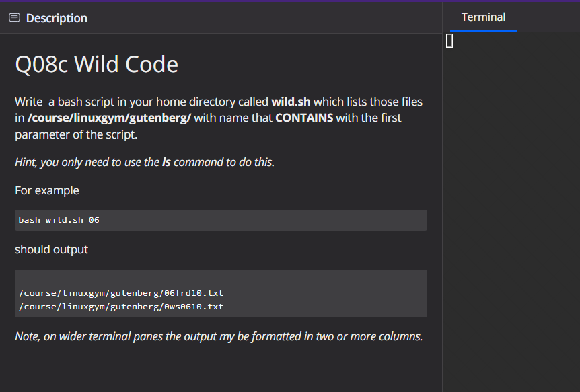Click the bold word 'CONTAINS'
This screenshot has height=392, width=580.
(304, 118)
